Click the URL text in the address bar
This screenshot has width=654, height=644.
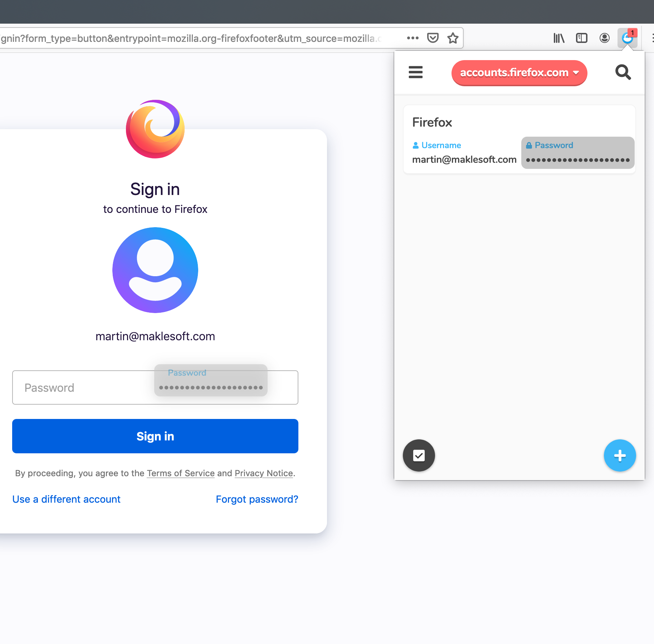(191, 38)
